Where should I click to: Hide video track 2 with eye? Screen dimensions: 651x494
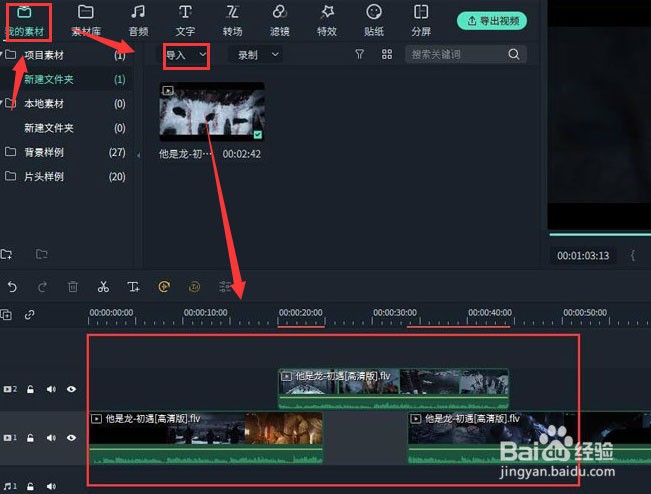71,389
